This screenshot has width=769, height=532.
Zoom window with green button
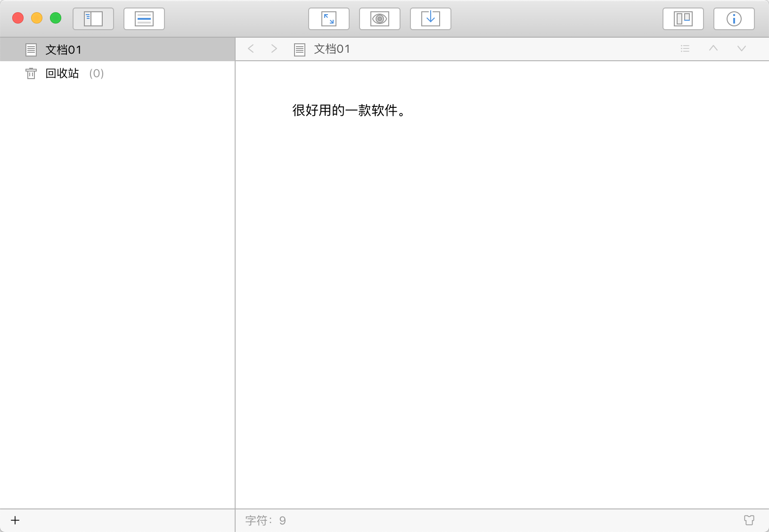click(x=56, y=18)
